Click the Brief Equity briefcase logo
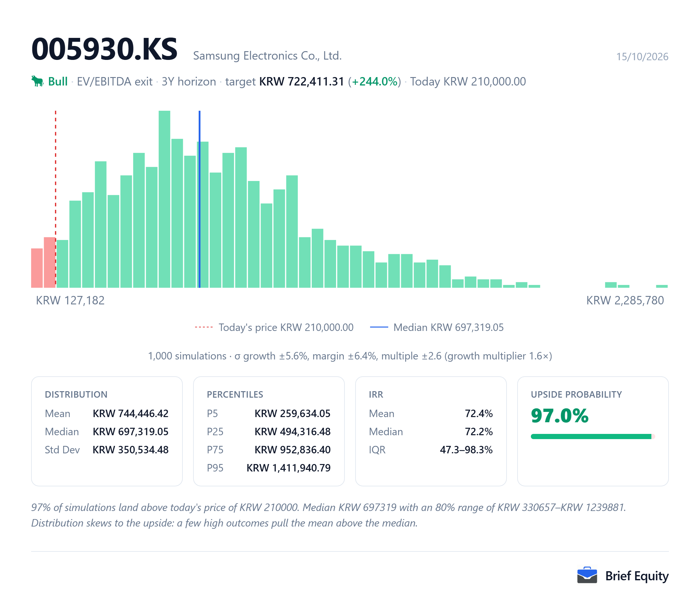 coord(587,575)
